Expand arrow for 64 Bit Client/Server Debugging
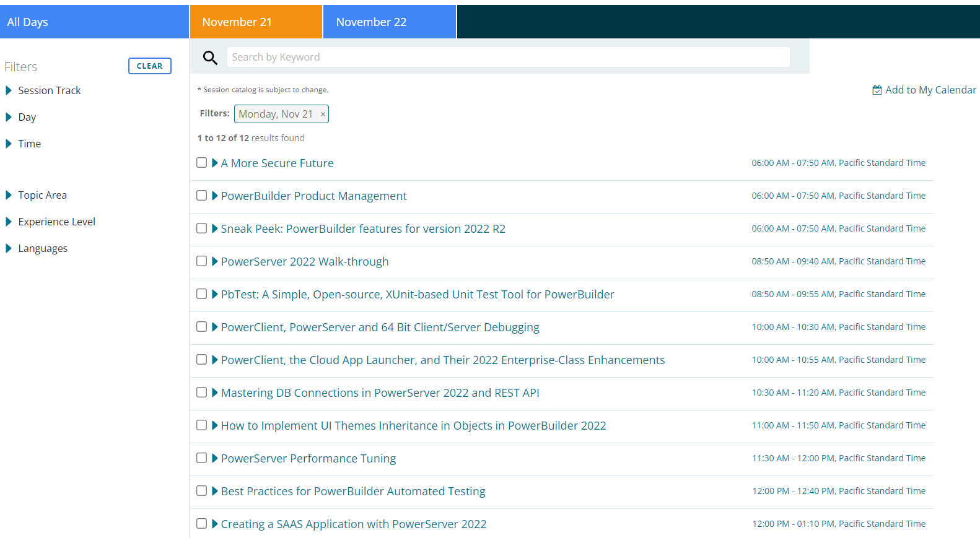 pos(215,327)
